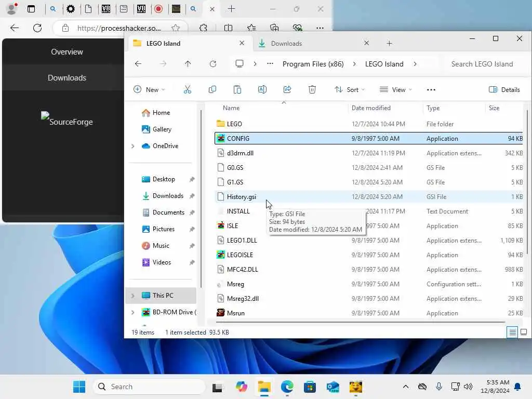Expand the BD-ROM Drive tree node
The width and height of the screenshot is (532, 399).
coord(132,312)
